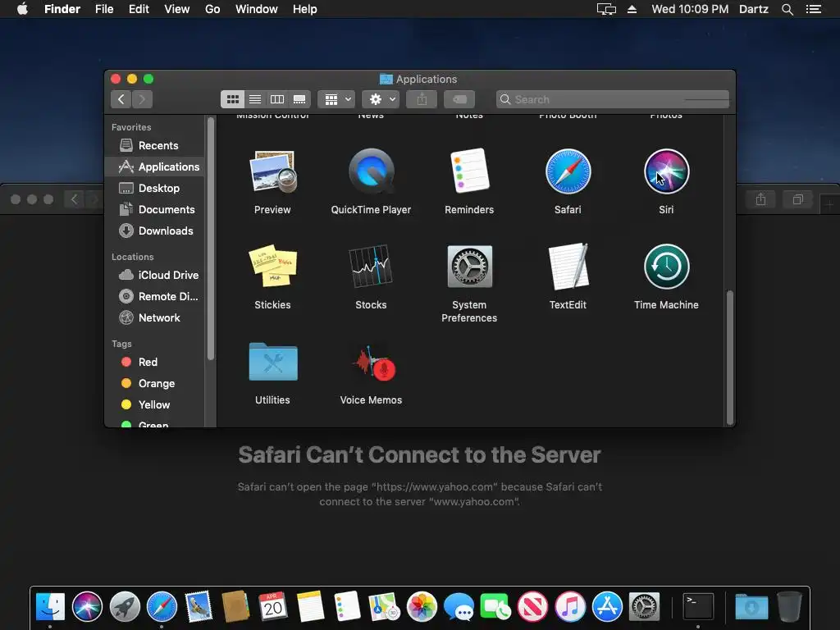The image size is (840, 630).
Task: Open Recents in the sidebar
Action: point(155,146)
